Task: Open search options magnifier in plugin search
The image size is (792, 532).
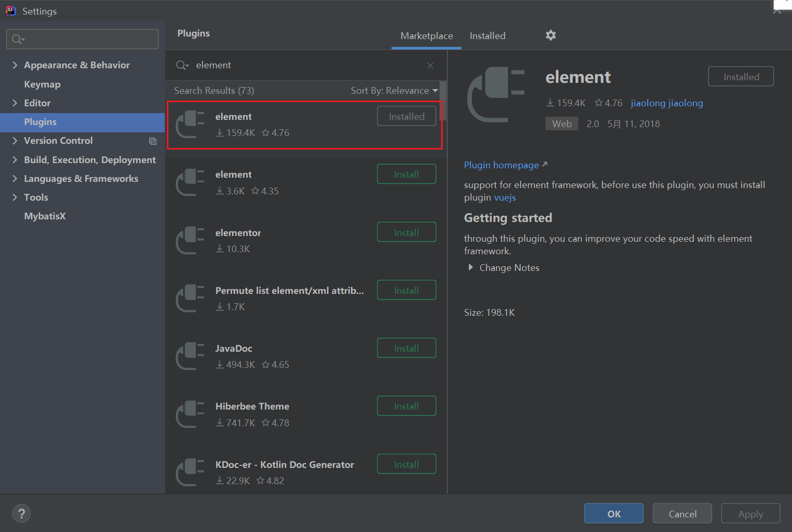Action: coord(182,65)
